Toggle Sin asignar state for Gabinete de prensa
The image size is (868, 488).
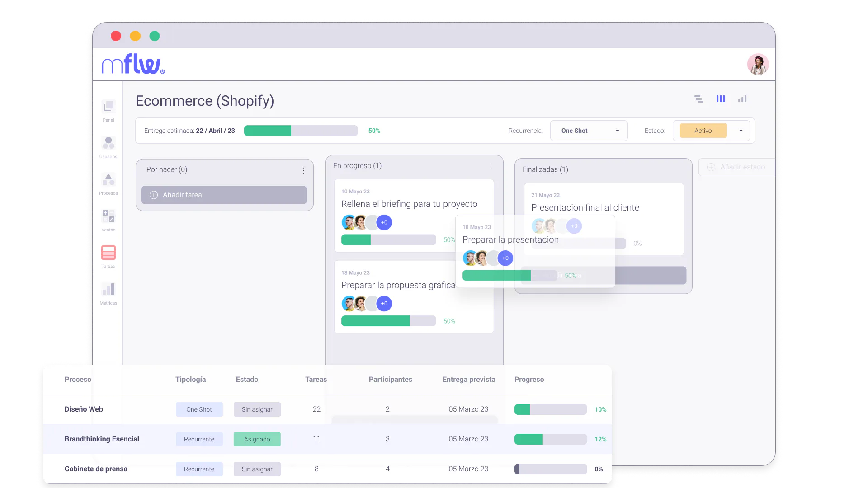[257, 469]
